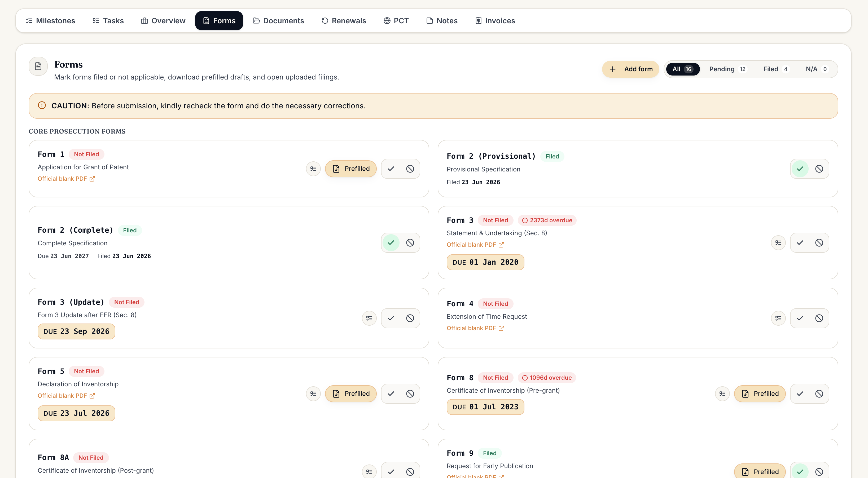Mark Form 3 as filed

(800, 242)
